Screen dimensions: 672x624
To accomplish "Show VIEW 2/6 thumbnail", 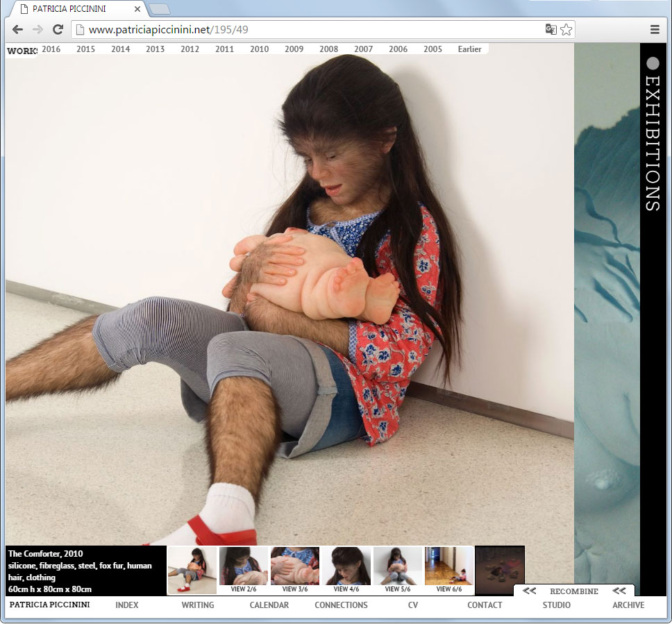I will coord(244,571).
